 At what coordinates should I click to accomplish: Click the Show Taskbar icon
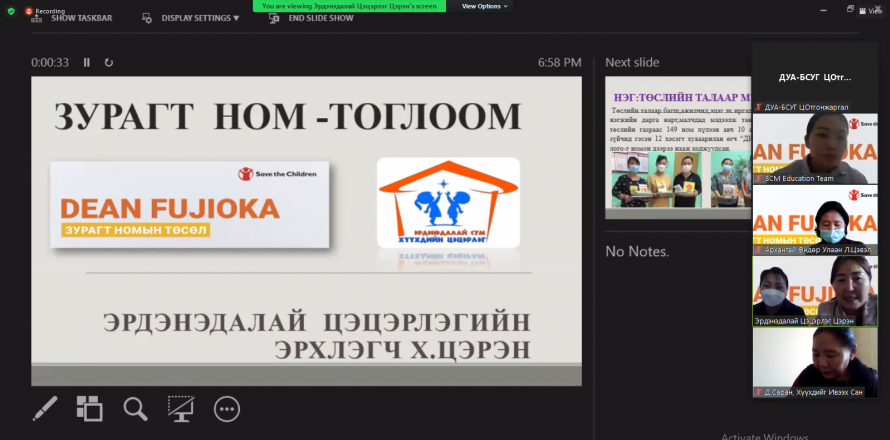pyautogui.click(x=37, y=18)
